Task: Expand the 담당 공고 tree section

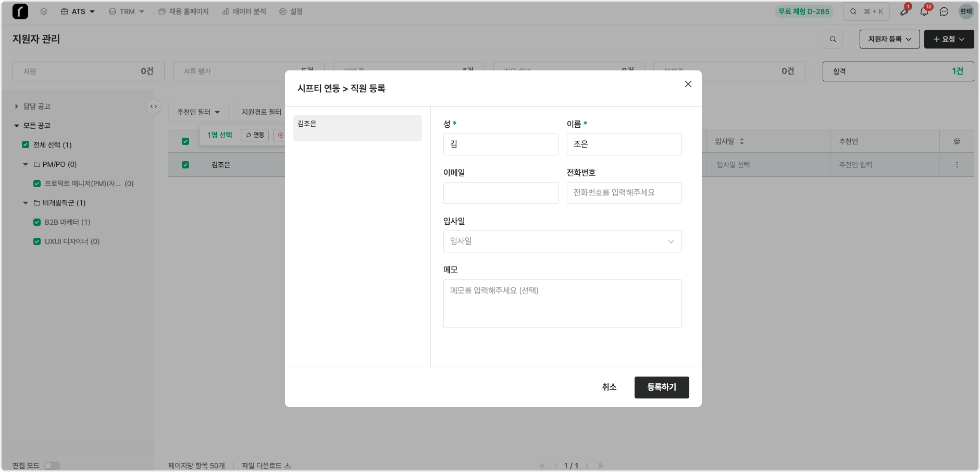Action: coord(17,106)
